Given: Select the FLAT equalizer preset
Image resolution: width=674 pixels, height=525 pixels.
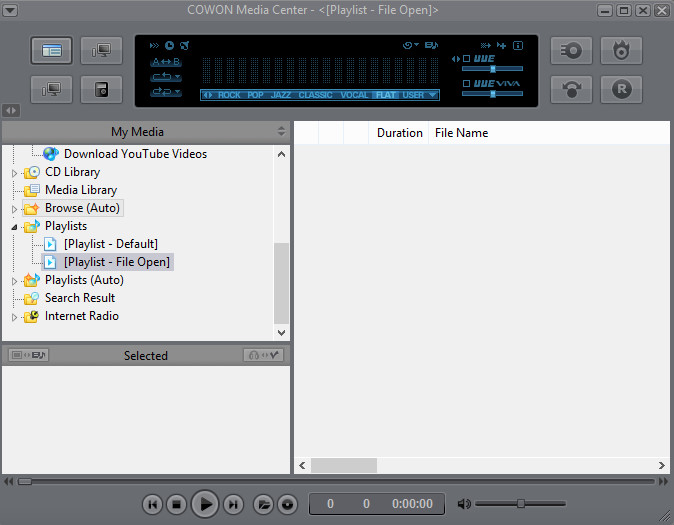Looking at the screenshot, I should [x=386, y=95].
